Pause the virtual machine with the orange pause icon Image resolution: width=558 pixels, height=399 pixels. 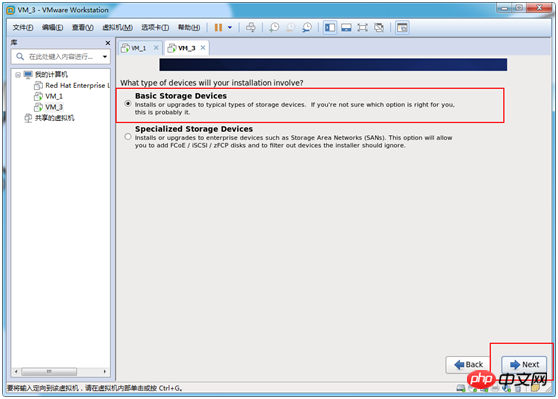tap(218, 27)
